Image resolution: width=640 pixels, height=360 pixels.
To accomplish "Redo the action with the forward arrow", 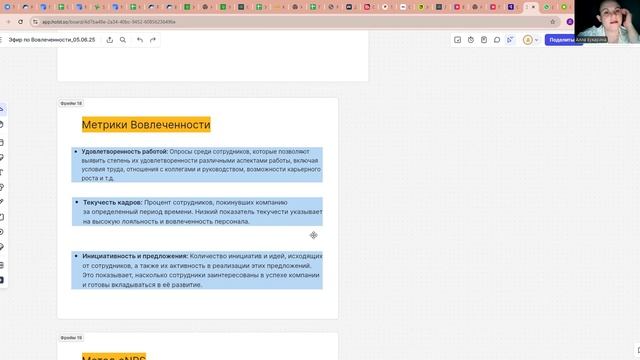I will click(x=153, y=40).
